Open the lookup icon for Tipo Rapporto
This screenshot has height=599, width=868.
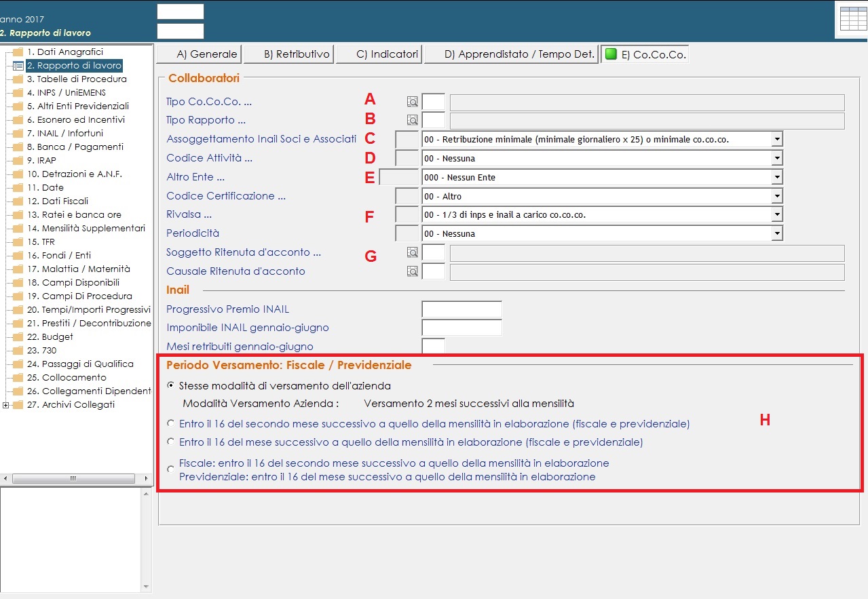pos(413,120)
